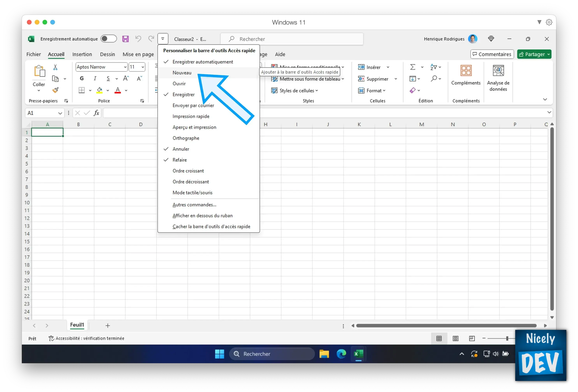The height and width of the screenshot is (392, 578).
Task: Click the cell borders icon
Action: 82,90
